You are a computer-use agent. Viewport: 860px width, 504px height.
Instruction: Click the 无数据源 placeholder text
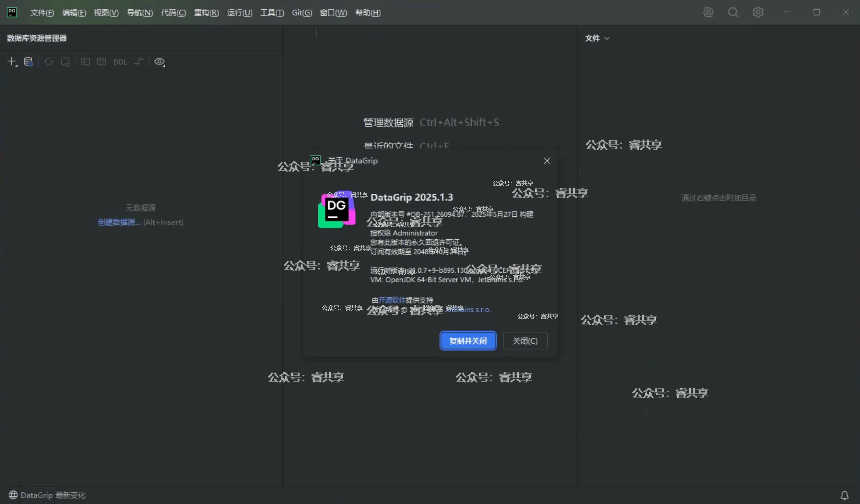[141, 208]
